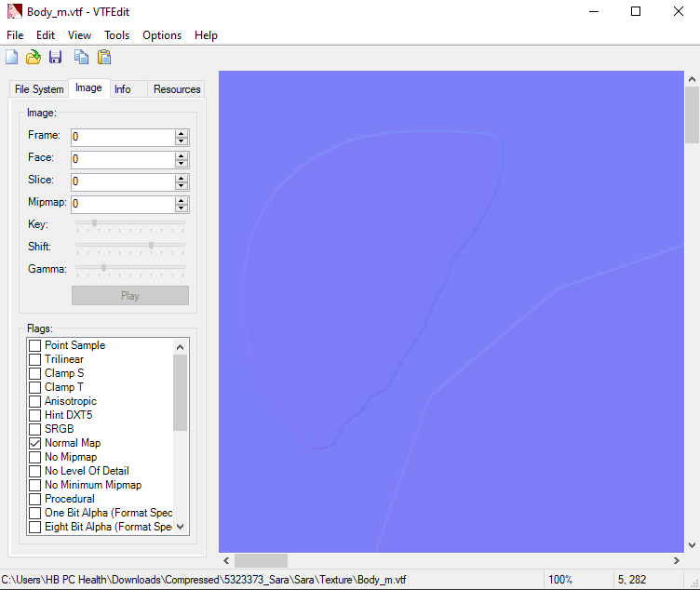This screenshot has width=700, height=590.
Task: Switch to the Resources tab
Action: (177, 89)
